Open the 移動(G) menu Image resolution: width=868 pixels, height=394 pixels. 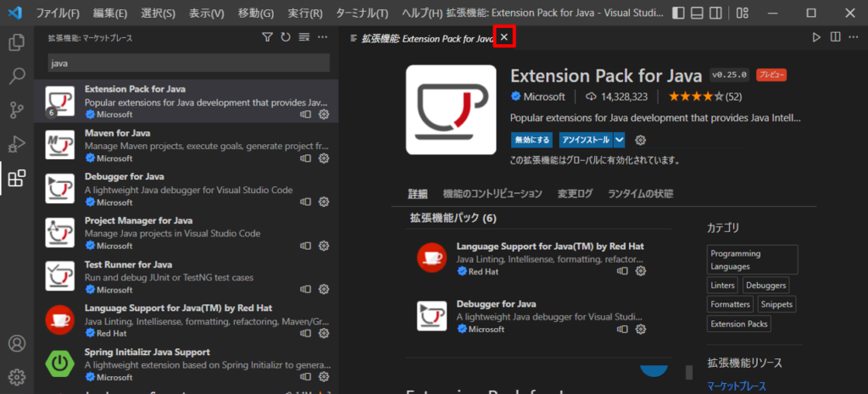(256, 13)
